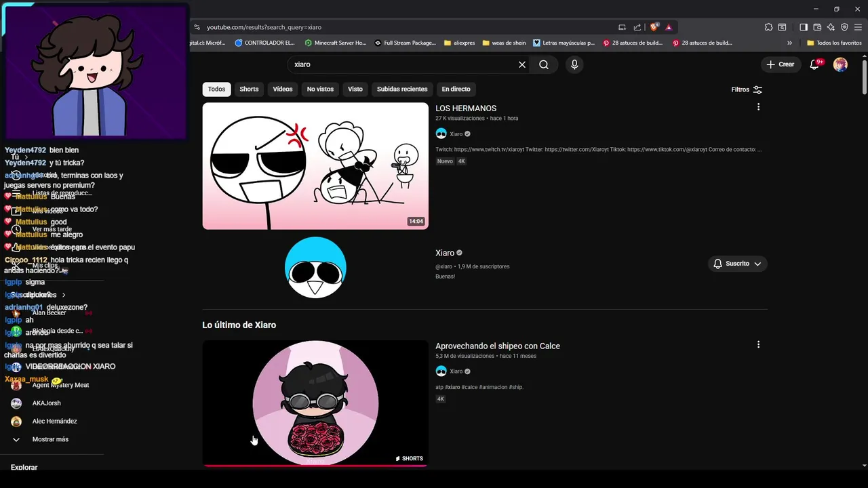868x488 pixels.
Task: Open options menu for Aprovechando el shipeo video
Action: coord(758,344)
